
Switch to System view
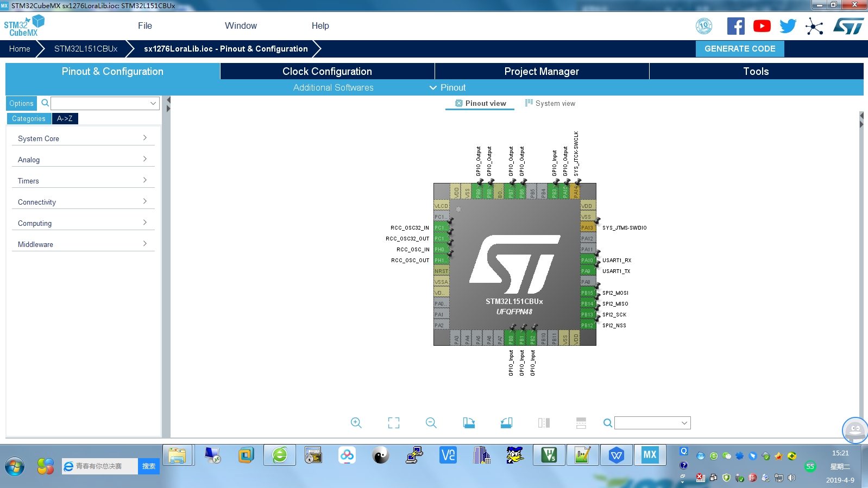550,103
